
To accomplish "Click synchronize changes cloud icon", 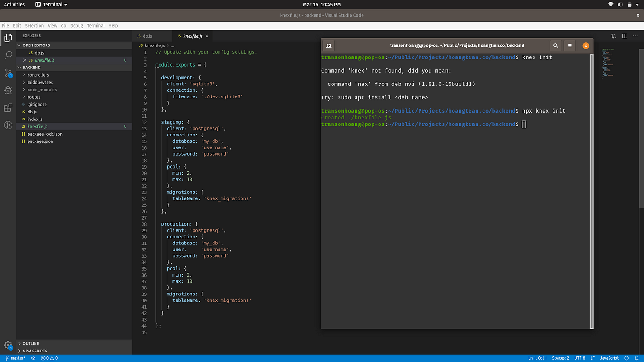I will point(33,358).
